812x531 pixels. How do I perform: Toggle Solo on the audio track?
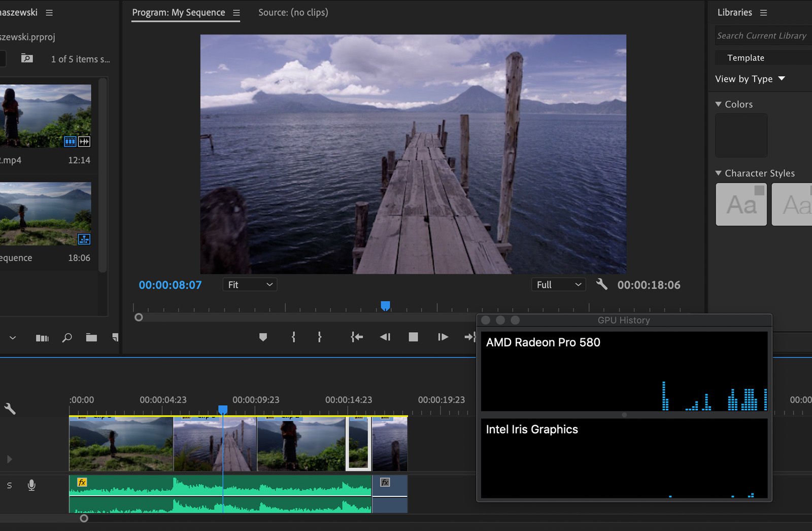click(9, 485)
